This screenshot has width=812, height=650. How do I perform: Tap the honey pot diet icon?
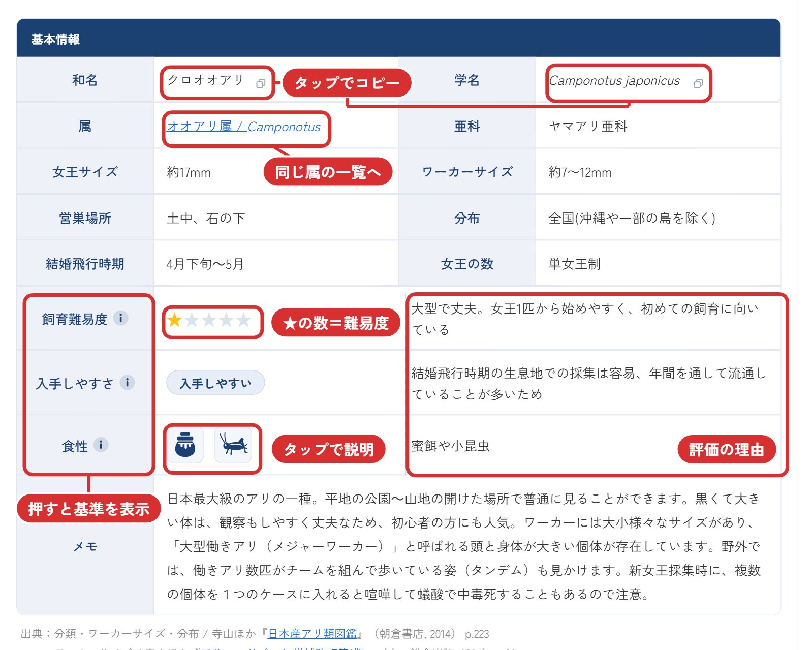pos(185,445)
